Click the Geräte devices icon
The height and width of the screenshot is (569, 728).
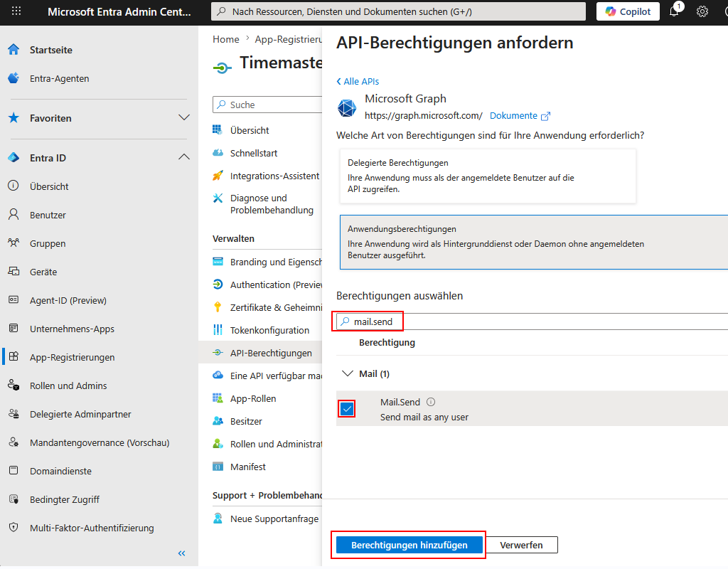[x=14, y=271]
